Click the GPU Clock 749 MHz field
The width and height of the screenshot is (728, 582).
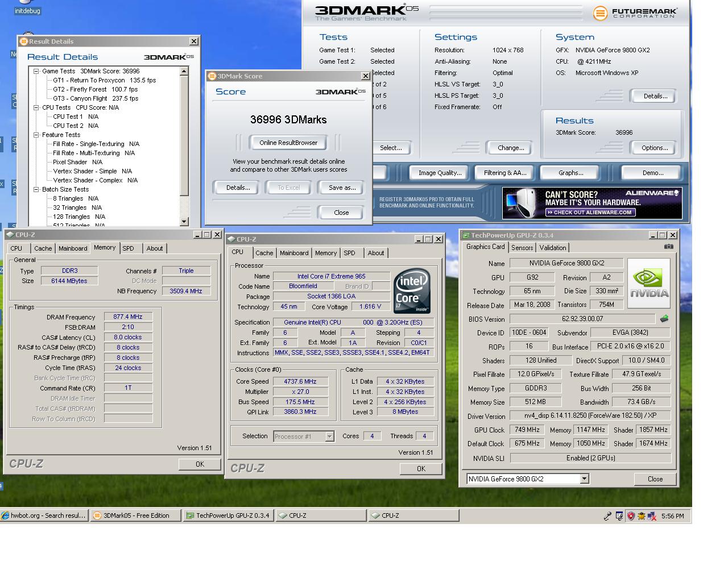pos(527,430)
